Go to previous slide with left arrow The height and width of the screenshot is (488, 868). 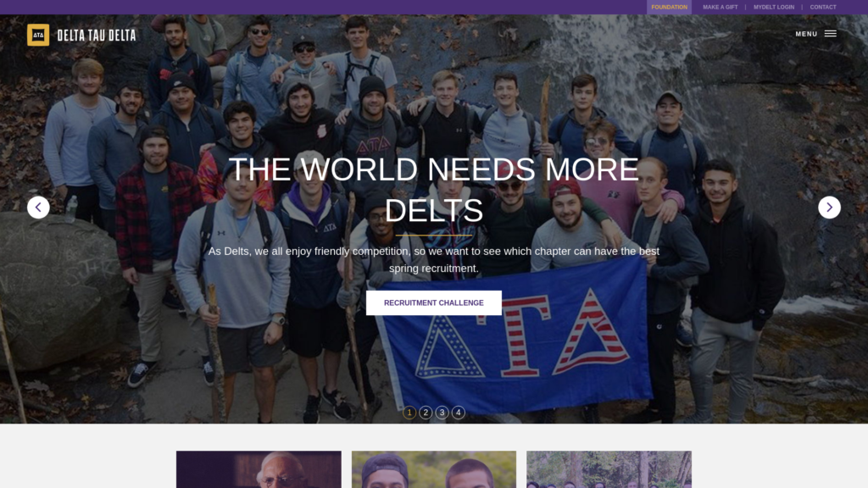point(38,208)
